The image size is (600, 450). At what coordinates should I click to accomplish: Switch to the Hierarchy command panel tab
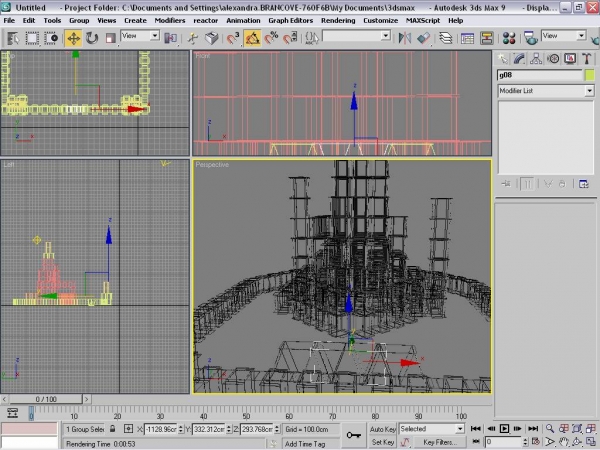[536, 59]
